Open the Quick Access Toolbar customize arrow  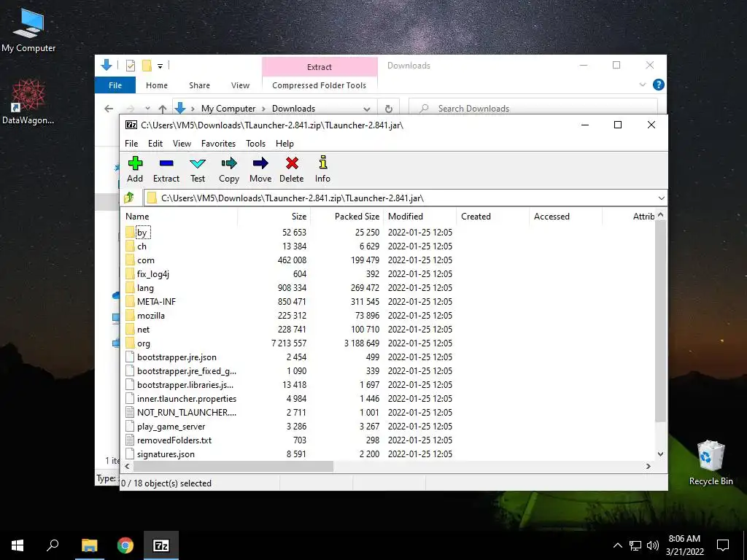pyautogui.click(x=160, y=66)
